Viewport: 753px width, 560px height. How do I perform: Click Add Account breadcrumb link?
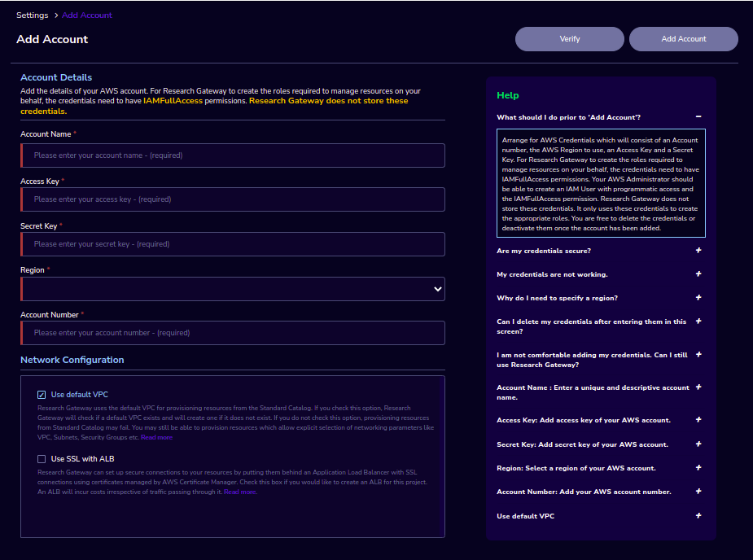pyautogui.click(x=87, y=15)
